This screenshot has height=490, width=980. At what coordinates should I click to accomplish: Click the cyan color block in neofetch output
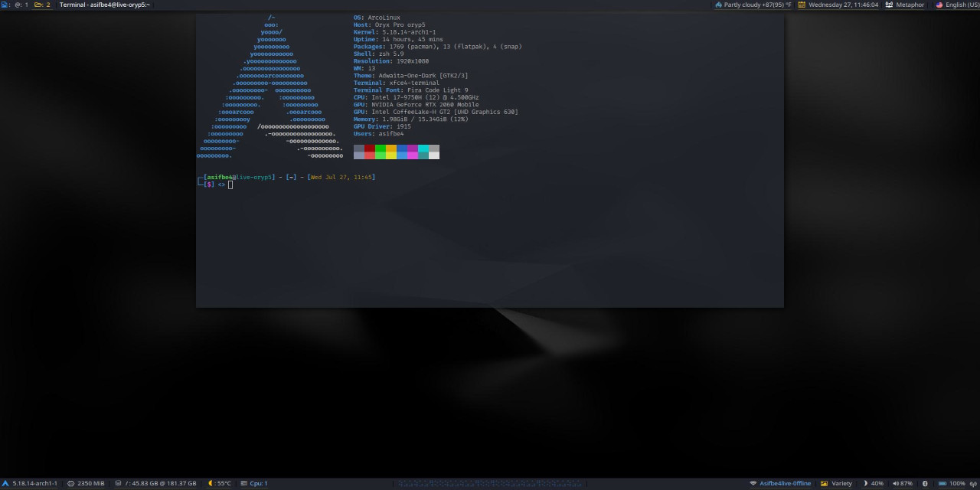pyautogui.click(x=423, y=149)
